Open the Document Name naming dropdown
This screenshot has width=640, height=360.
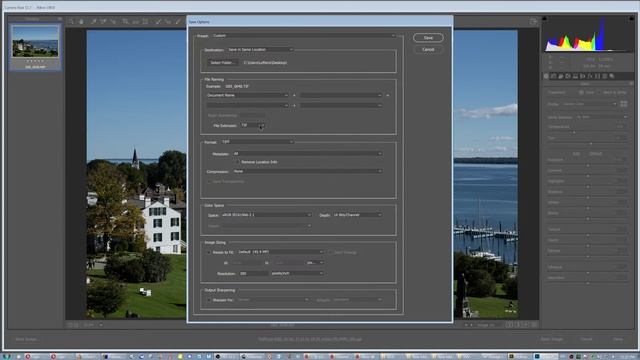click(247, 95)
